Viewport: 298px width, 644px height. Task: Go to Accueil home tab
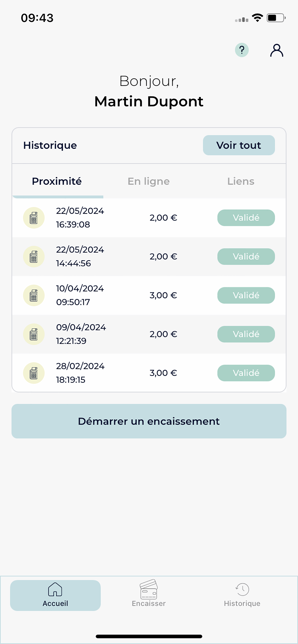point(55,595)
